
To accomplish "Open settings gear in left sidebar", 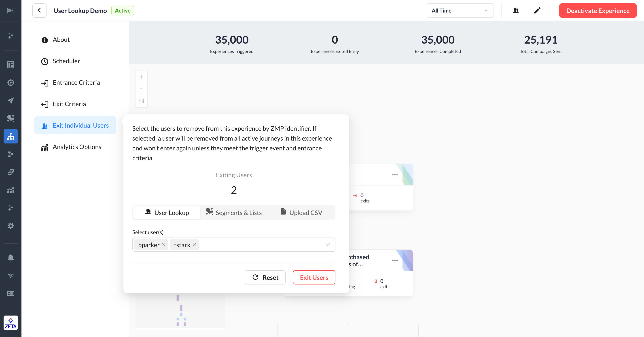I will coord(11,225).
